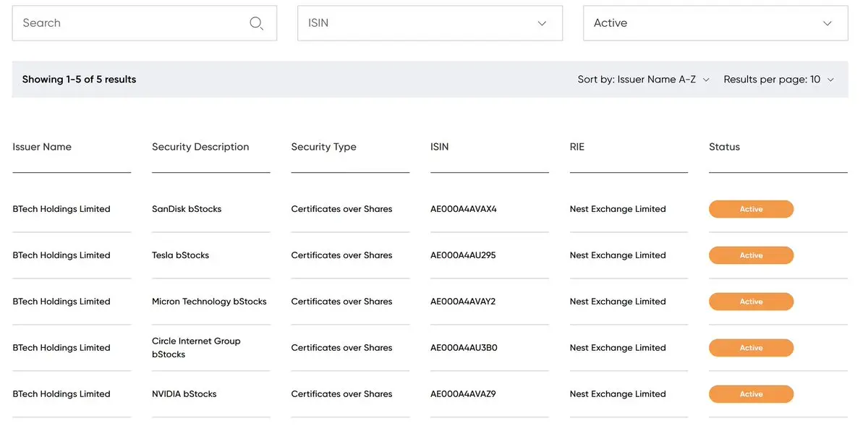
Task: Click Active badge in SanDisk row
Action: coord(751,209)
